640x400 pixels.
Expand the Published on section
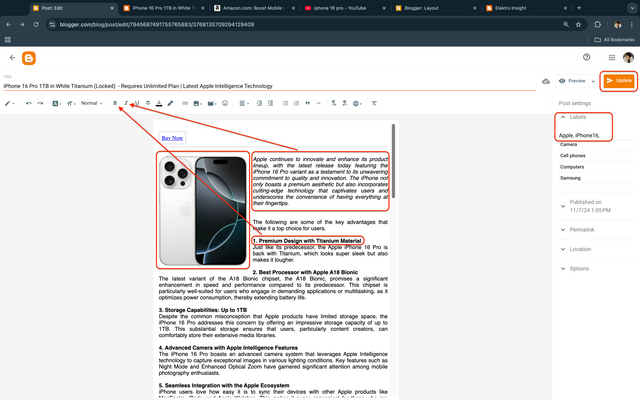pos(596,206)
